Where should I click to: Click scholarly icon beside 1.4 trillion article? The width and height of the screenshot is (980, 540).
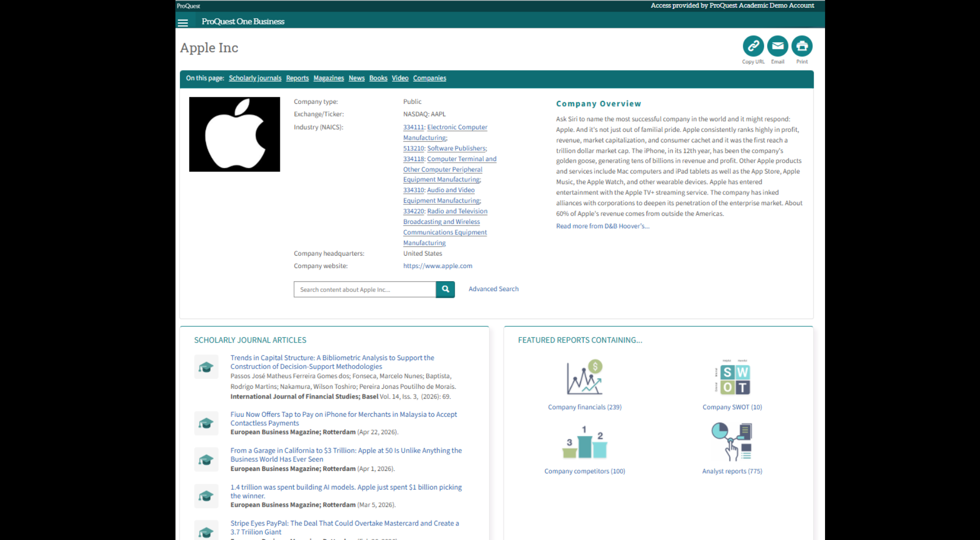pyautogui.click(x=206, y=496)
